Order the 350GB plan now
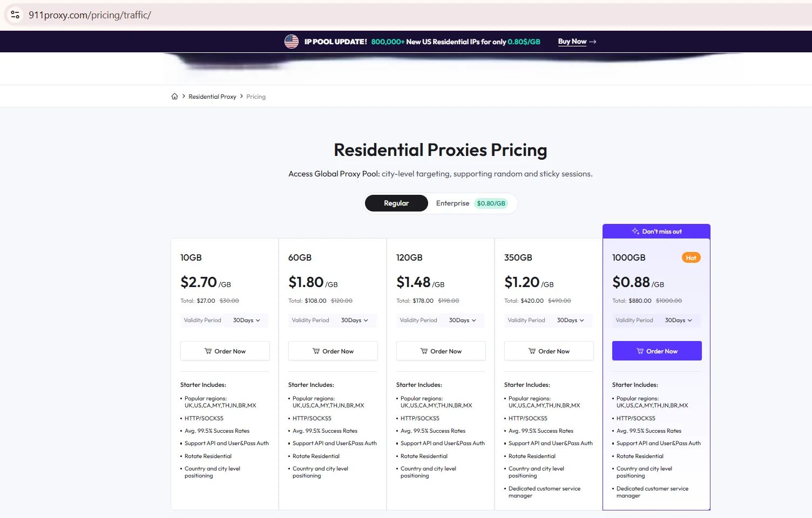The width and height of the screenshot is (812, 518). tap(549, 351)
